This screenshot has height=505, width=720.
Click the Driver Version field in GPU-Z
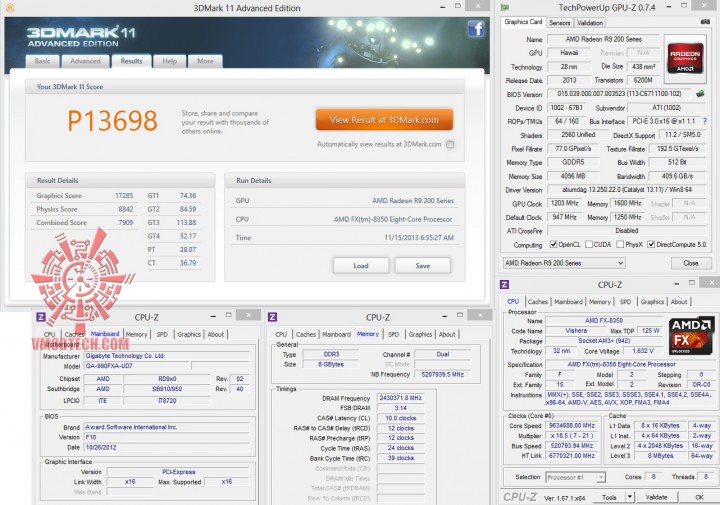[627, 190]
